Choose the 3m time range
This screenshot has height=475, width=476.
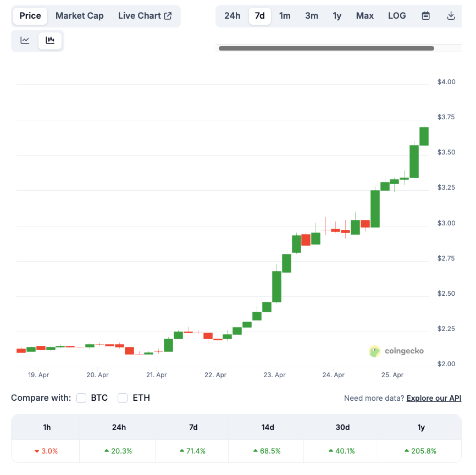[x=312, y=16]
